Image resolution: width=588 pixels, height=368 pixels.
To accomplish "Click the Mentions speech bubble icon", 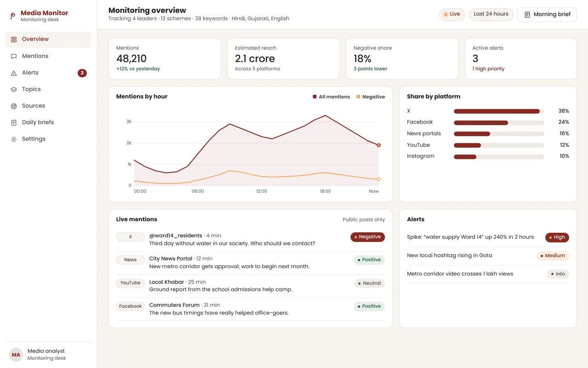I will pyautogui.click(x=14, y=56).
